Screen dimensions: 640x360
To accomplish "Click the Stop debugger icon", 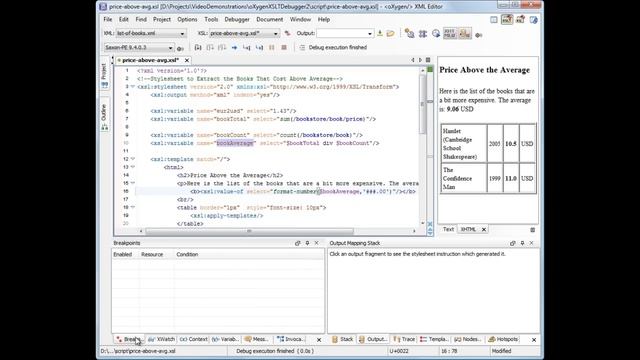I will tap(284, 48).
